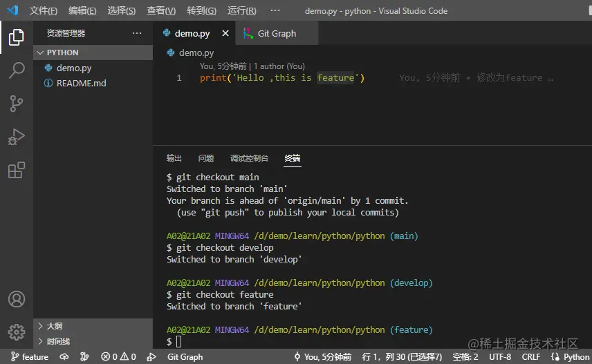Click 'git checkout develop' terminal line

225,248
